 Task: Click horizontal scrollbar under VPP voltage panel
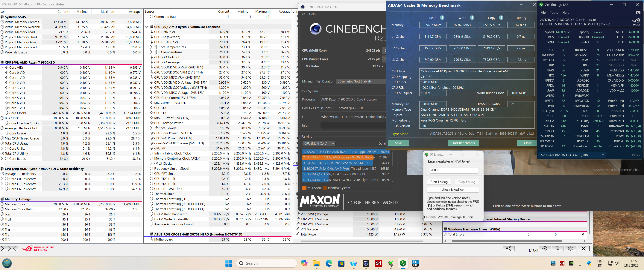click(x=362, y=241)
